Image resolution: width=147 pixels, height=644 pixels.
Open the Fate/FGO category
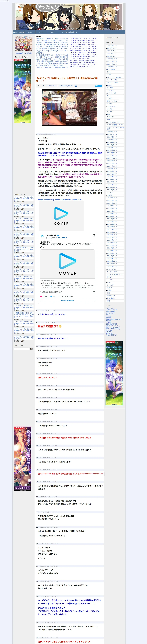point(110,88)
